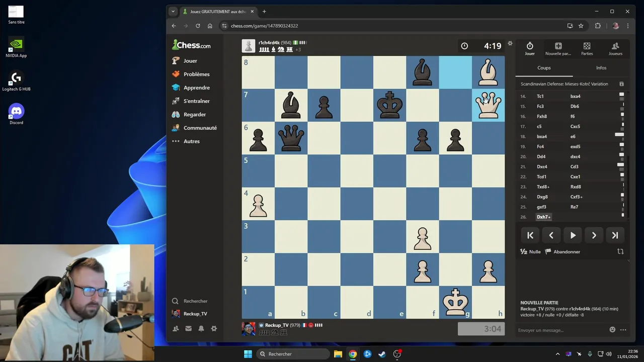
Task: Open the Windows Start menu
Action: click(248, 354)
